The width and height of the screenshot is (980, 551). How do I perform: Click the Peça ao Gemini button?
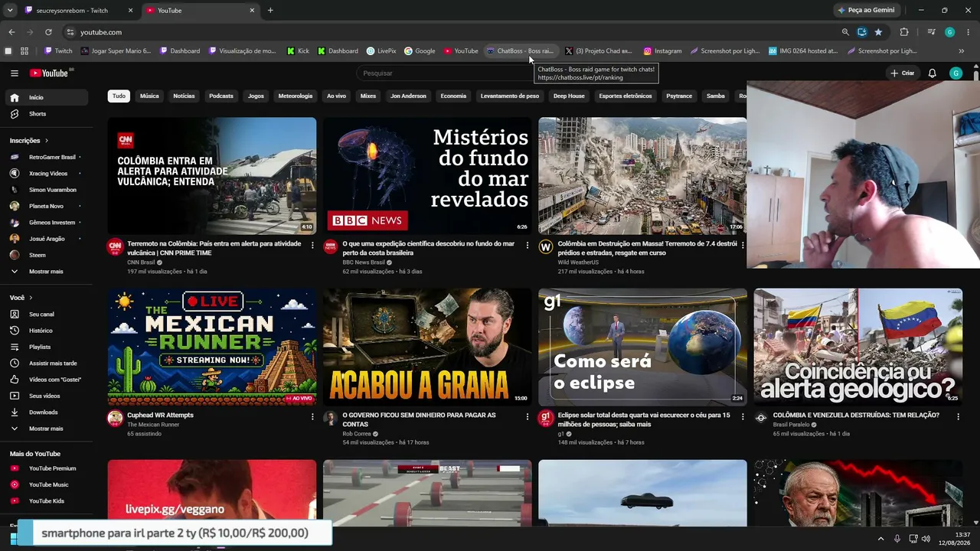[x=866, y=11]
